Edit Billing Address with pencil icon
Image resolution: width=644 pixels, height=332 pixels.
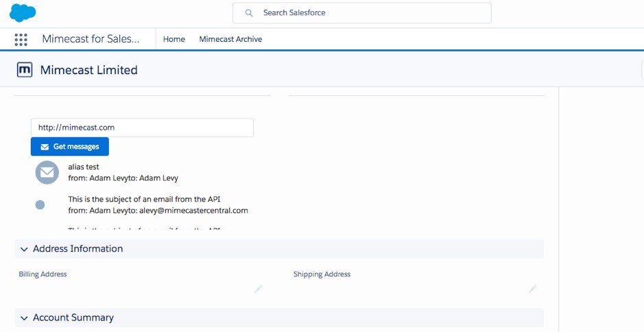[x=258, y=289]
